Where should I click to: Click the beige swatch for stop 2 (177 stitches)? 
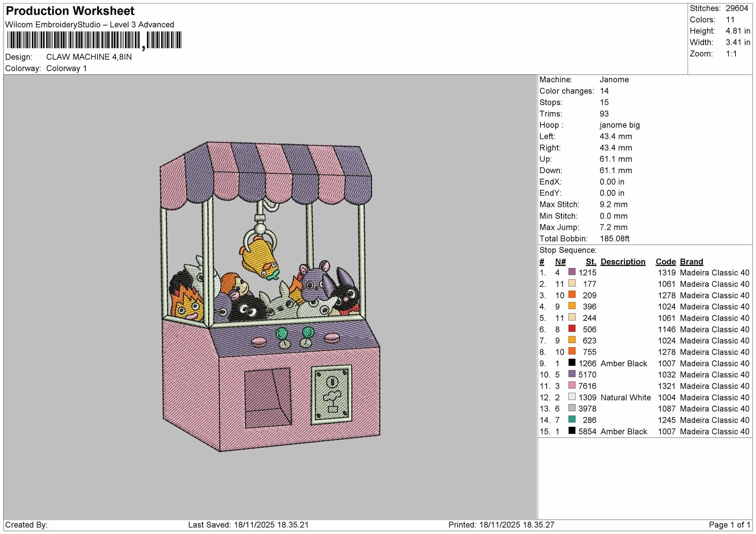[x=572, y=283]
